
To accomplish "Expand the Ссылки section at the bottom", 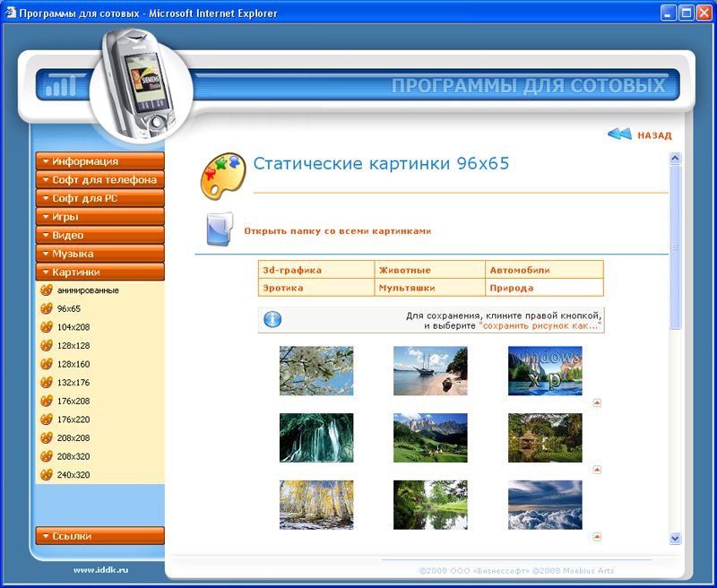I will (99, 536).
